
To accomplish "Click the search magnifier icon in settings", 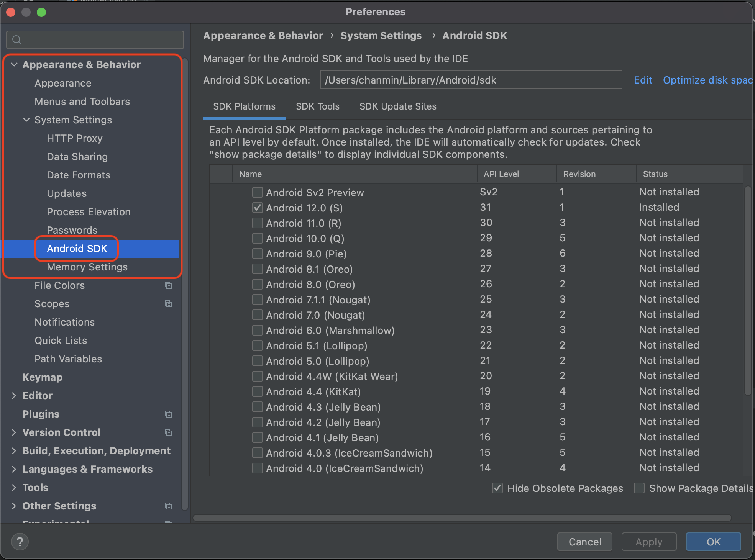I will (17, 40).
